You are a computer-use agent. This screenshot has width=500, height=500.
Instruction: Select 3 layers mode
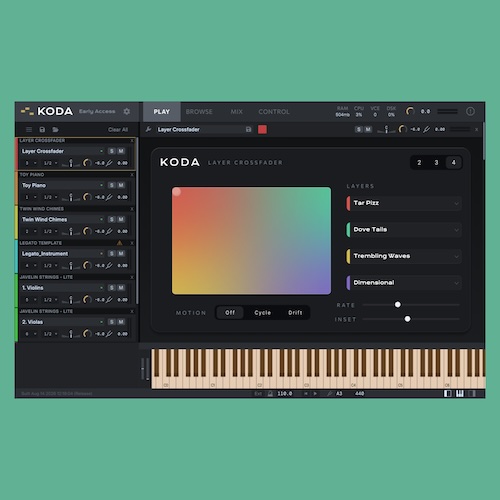[x=436, y=163]
